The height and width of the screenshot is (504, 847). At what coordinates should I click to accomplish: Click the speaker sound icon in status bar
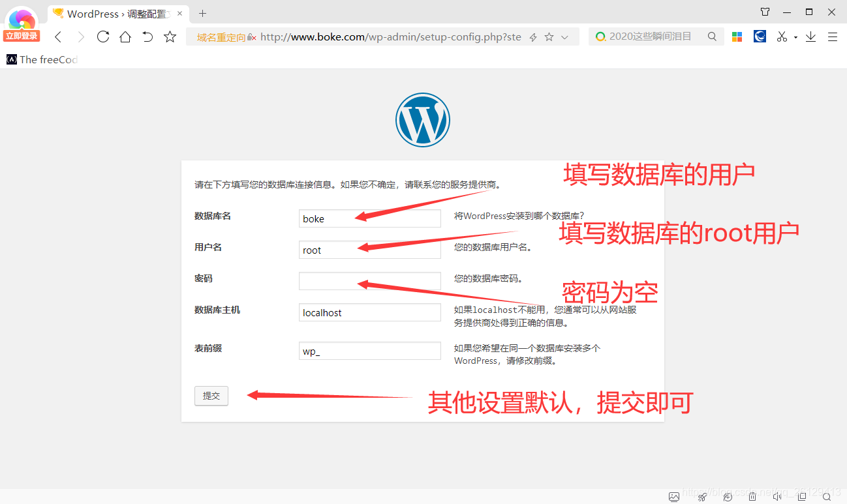point(777,497)
